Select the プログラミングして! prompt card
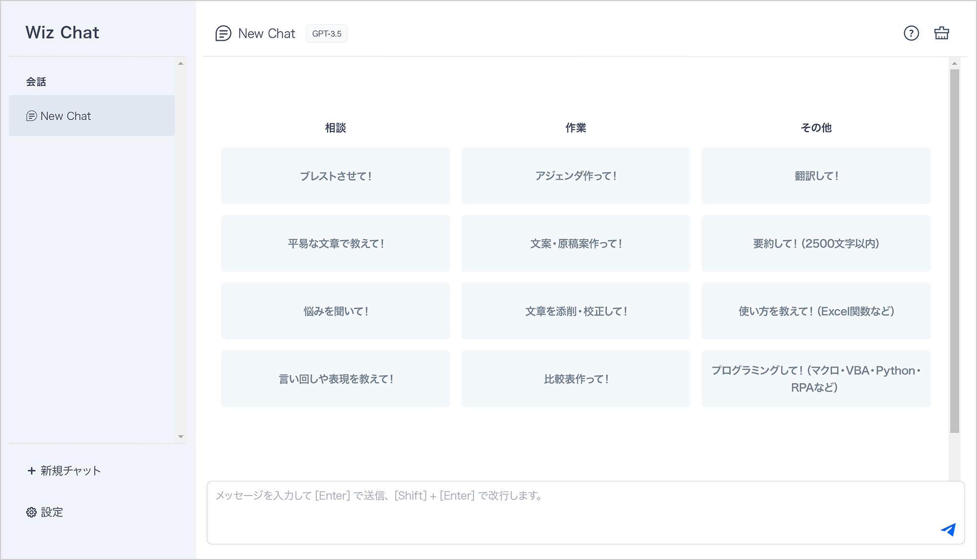The height and width of the screenshot is (560, 977). 816,379
